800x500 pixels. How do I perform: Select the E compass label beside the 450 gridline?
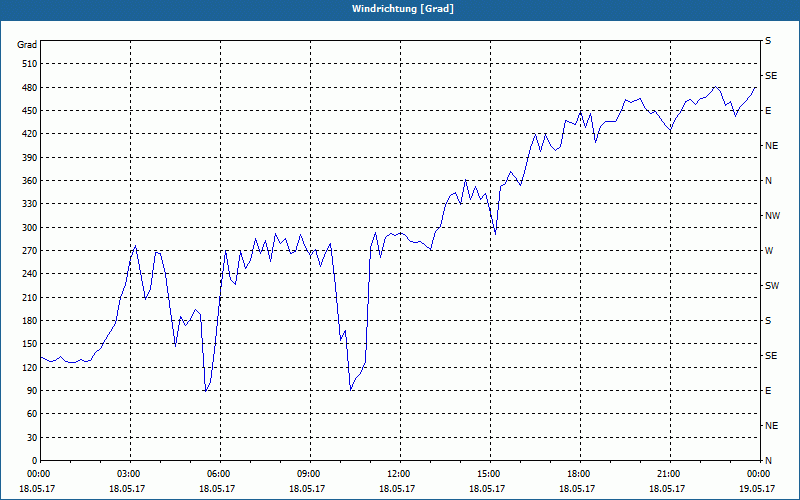[x=768, y=111]
